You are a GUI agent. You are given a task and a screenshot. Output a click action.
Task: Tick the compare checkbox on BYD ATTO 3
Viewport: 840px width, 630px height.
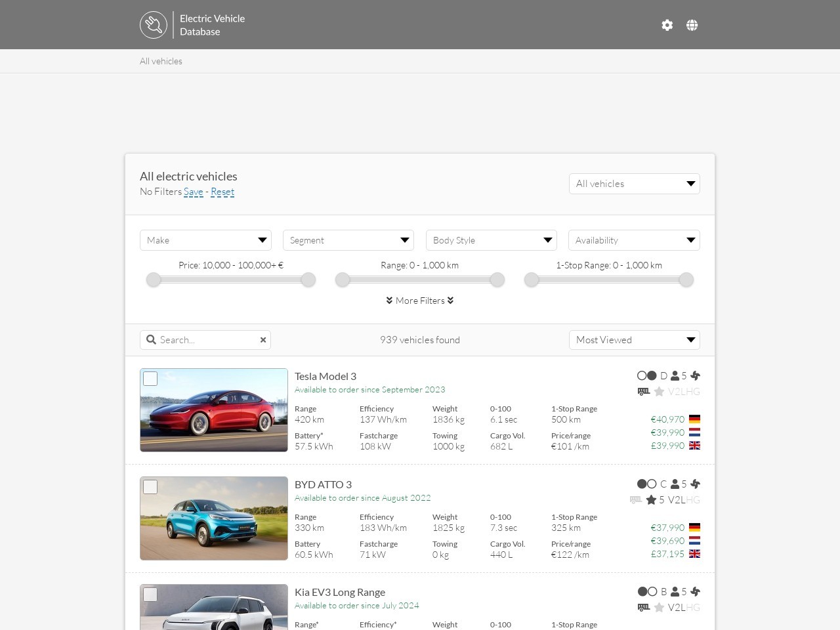(x=150, y=487)
